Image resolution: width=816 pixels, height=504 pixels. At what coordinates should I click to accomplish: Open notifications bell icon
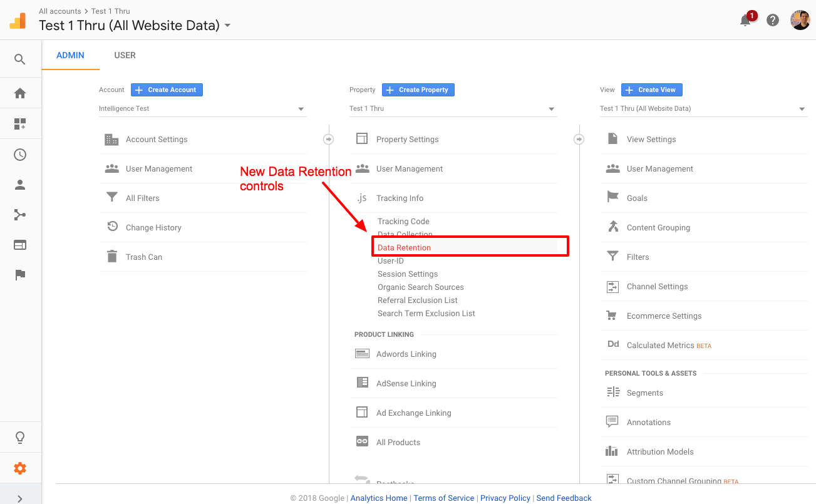[745, 20]
